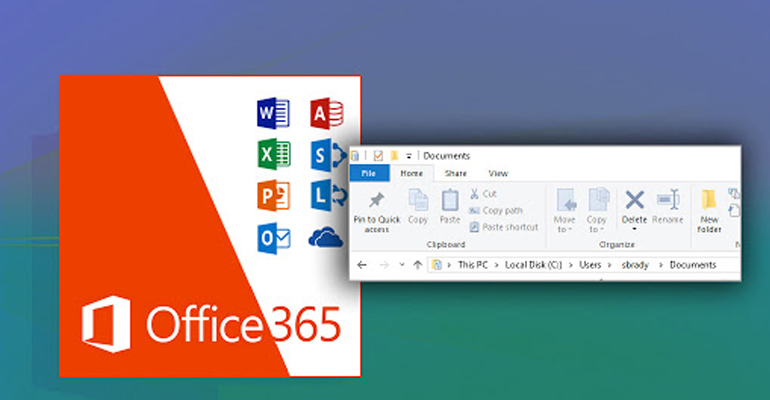Click the Access database icon
This screenshot has height=400, width=770.
[x=327, y=113]
